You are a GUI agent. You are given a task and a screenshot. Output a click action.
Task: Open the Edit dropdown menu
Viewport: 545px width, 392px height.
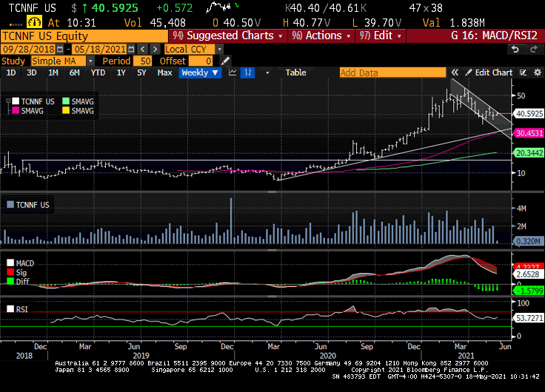(381, 36)
